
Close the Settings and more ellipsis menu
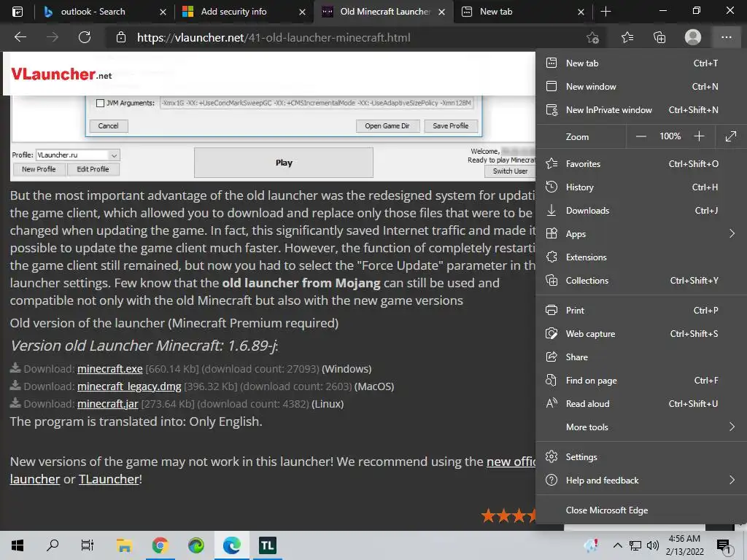[726, 37]
